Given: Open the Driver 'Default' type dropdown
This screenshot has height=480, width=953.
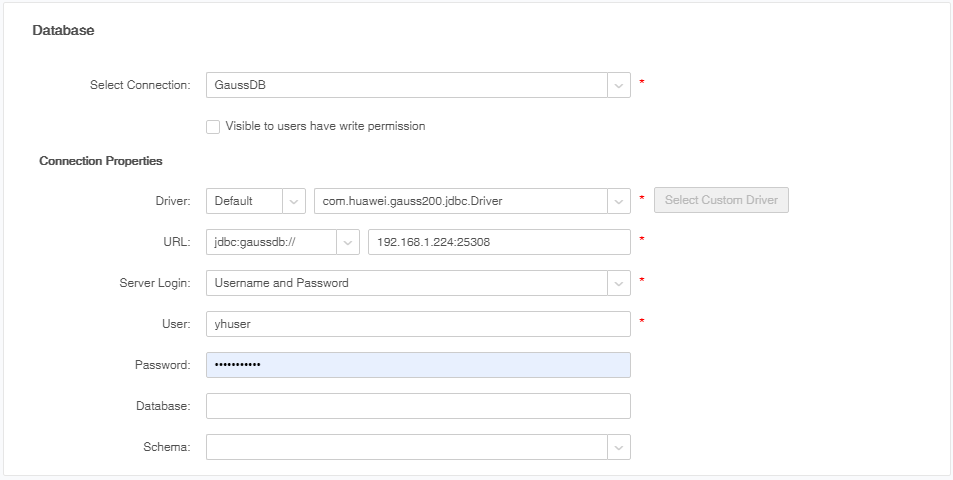Looking at the screenshot, I should 244,201.
